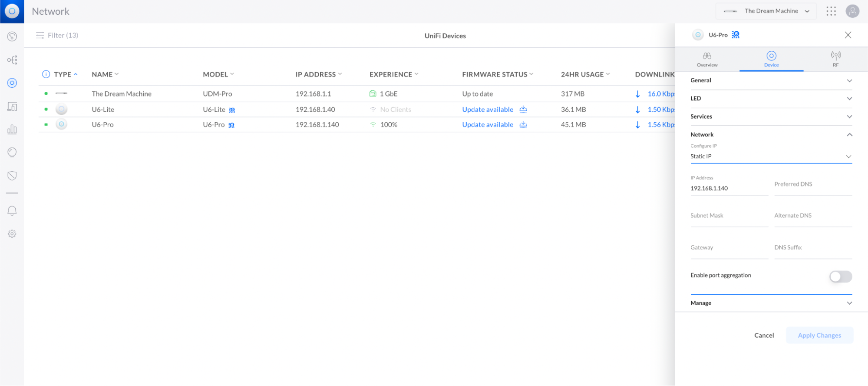Click the U6-Lite firmware download icon

(523, 109)
